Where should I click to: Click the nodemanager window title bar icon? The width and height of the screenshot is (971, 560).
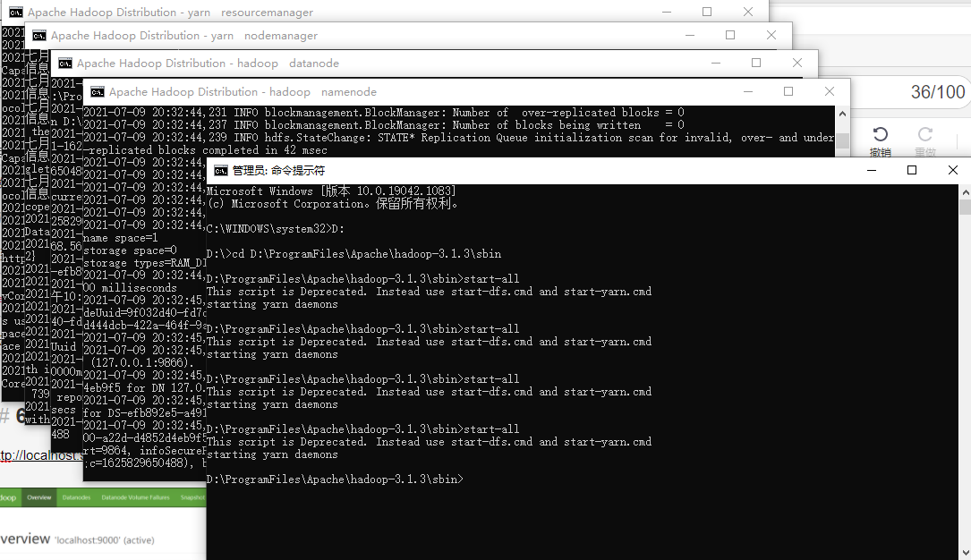39,36
